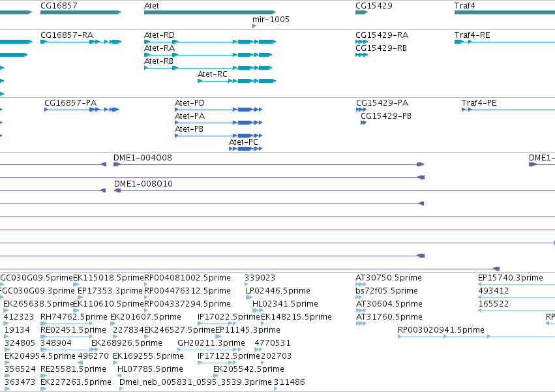
Task: Select the Atet-RA transcript label
Action: tap(159, 48)
